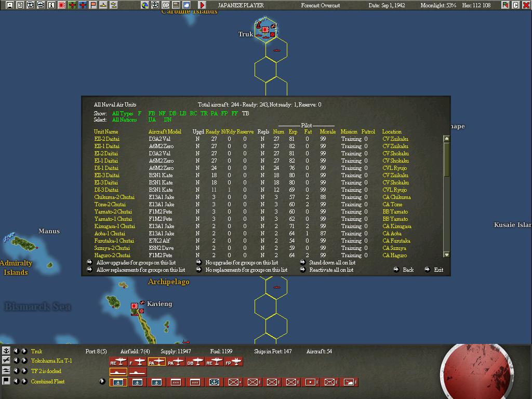532x399 pixels.
Task: Open location link 'CVL Ryujo' for DI-1 Daitai
Action: click(395, 168)
